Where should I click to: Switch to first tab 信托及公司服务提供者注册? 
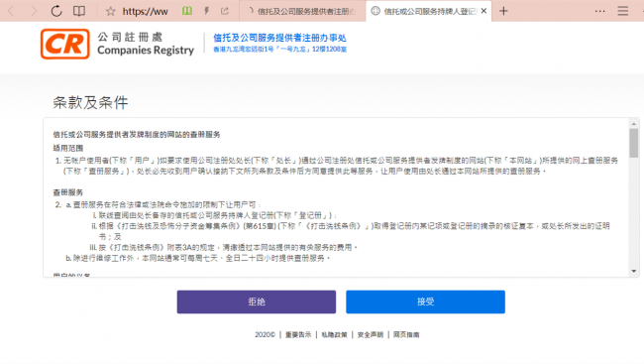(302, 11)
